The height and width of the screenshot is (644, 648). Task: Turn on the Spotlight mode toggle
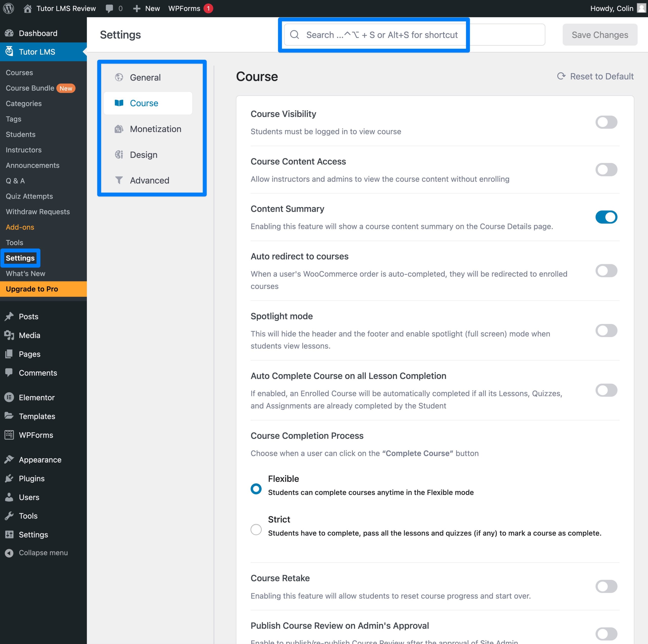tap(606, 330)
